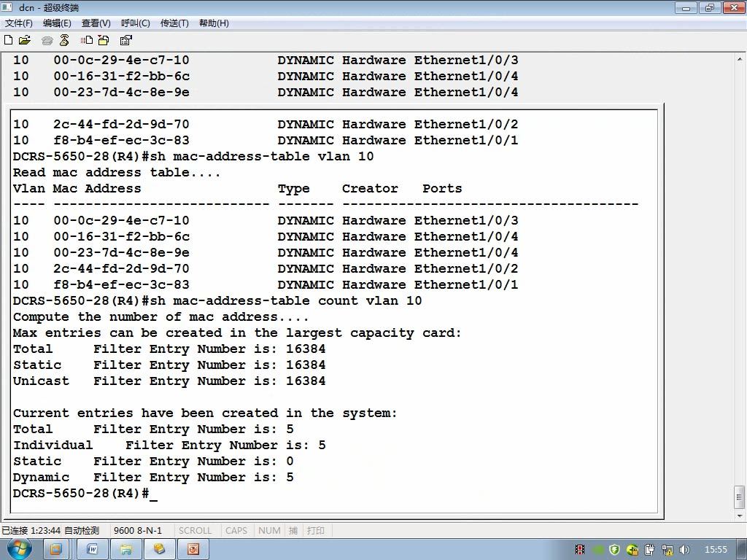747x560 pixels.
Task: Click 'Static Filter Entry Number is: 0' line
Action: pyautogui.click(x=153, y=462)
